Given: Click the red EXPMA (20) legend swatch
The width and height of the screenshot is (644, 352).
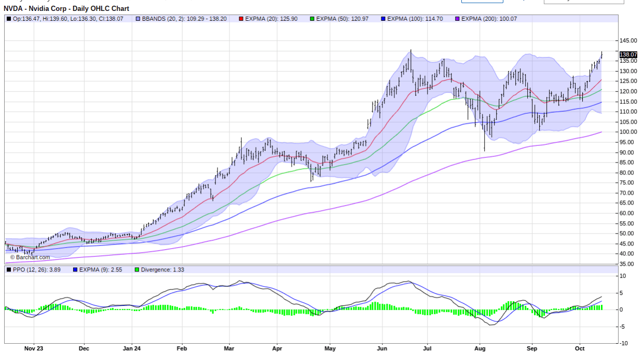Looking at the screenshot, I should tap(241, 19).
